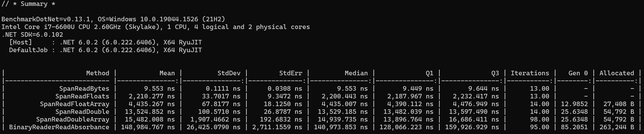Click the 148,984.767 ns mean value

(148, 127)
